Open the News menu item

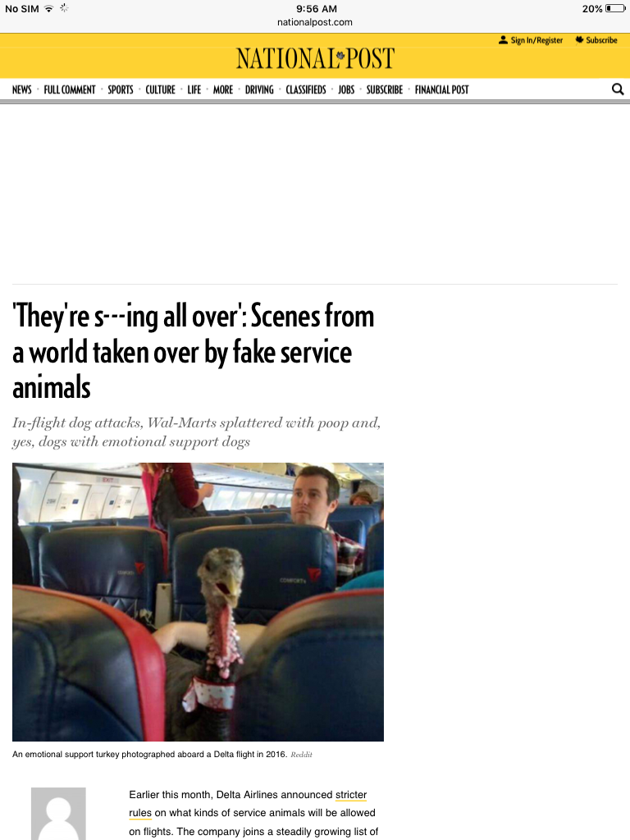tap(22, 89)
